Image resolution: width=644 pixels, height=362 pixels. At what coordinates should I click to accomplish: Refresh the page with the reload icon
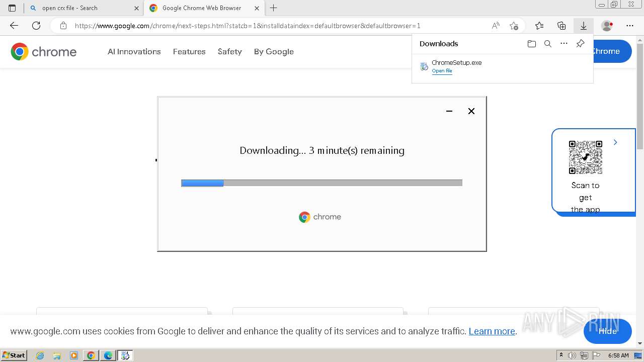pyautogui.click(x=36, y=26)
